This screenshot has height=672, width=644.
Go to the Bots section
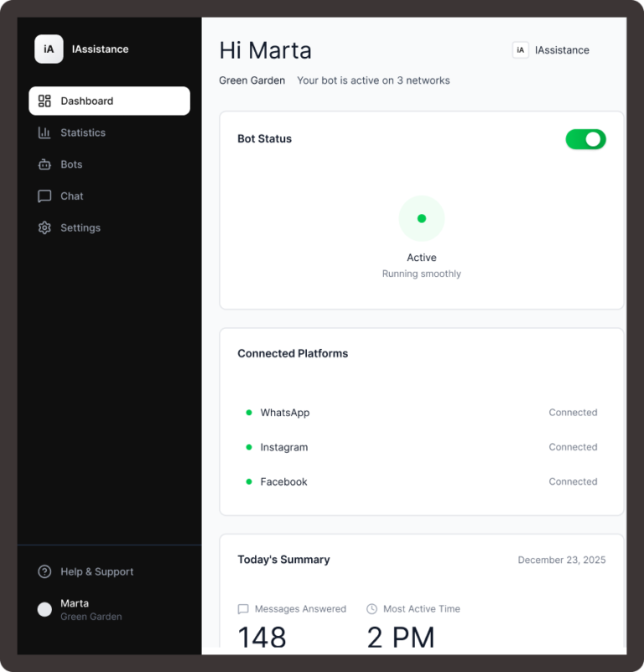click(71, 164)
